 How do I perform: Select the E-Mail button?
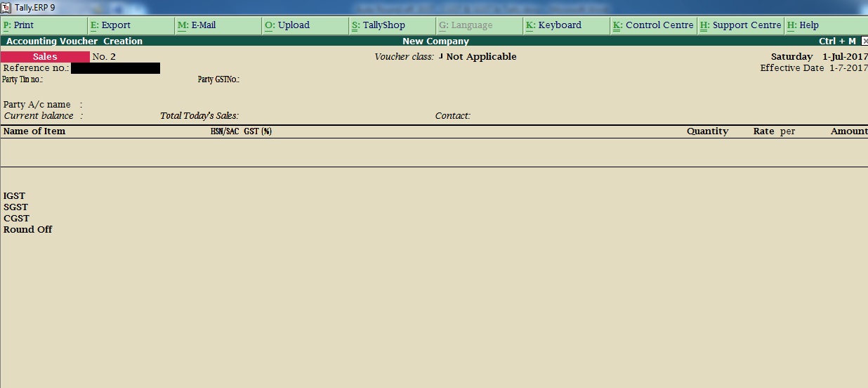point(218,25)
